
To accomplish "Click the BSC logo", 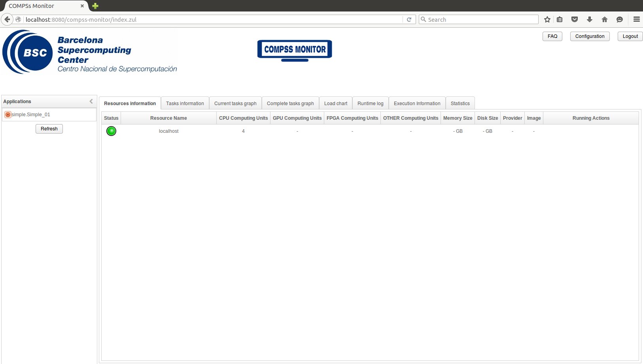I will [x=90, y=52].
